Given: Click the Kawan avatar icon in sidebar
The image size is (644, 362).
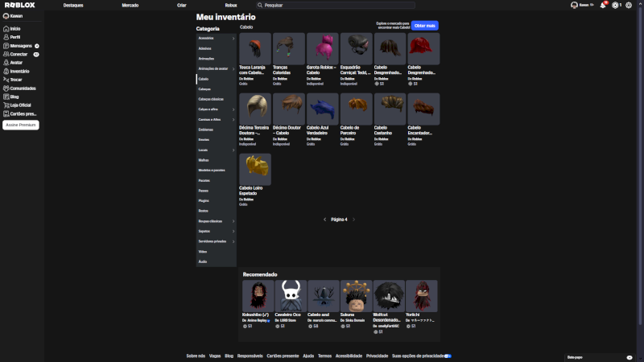Looking at the screenshot, I should point(6,16).
